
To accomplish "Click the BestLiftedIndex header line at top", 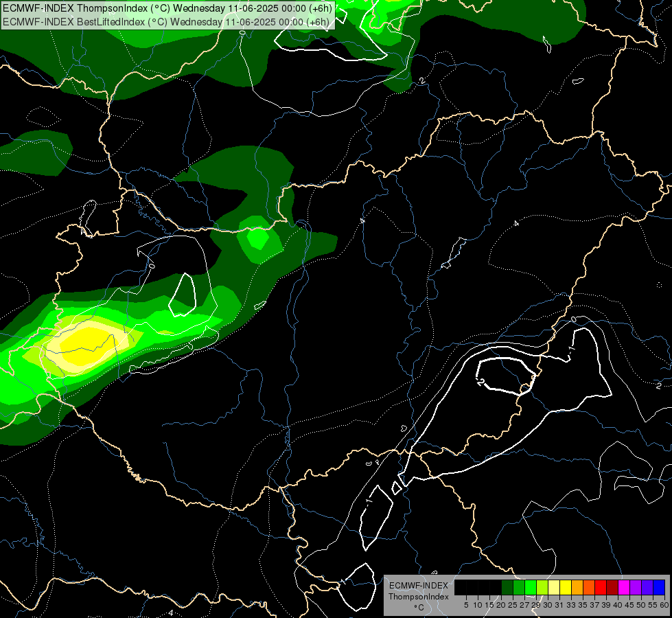I will coord(166,22).
